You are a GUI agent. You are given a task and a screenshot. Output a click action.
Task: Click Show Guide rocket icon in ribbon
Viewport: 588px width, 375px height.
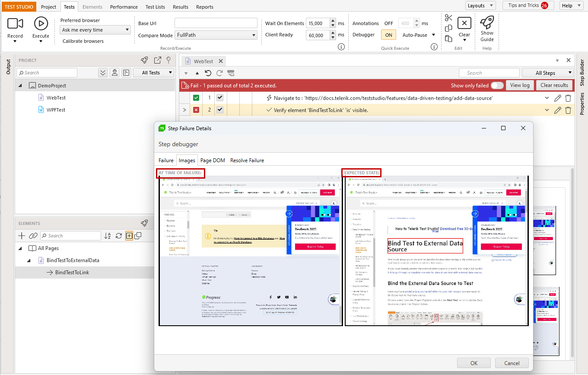(x=487, y=22)
